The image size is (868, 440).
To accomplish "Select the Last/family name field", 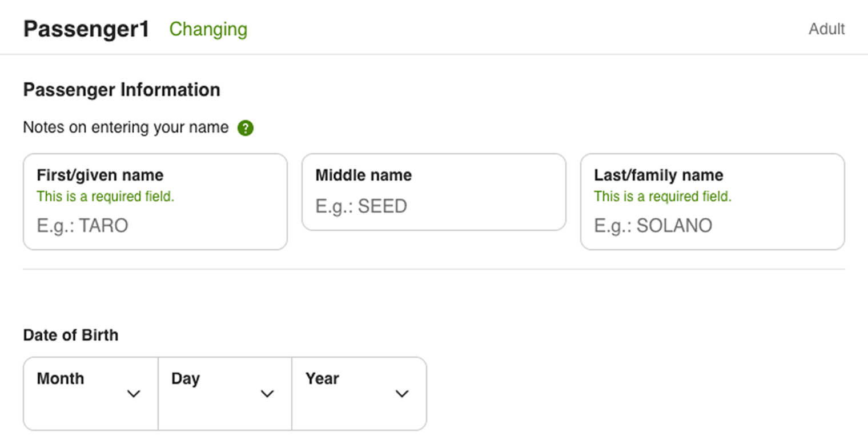I will click(712, 225).
